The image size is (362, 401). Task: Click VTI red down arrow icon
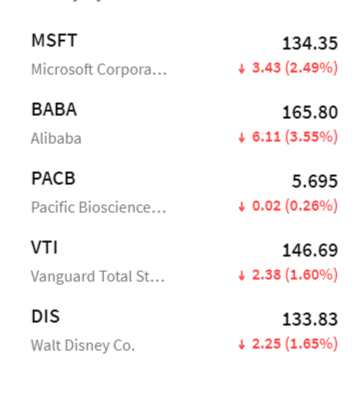[242, 275]
